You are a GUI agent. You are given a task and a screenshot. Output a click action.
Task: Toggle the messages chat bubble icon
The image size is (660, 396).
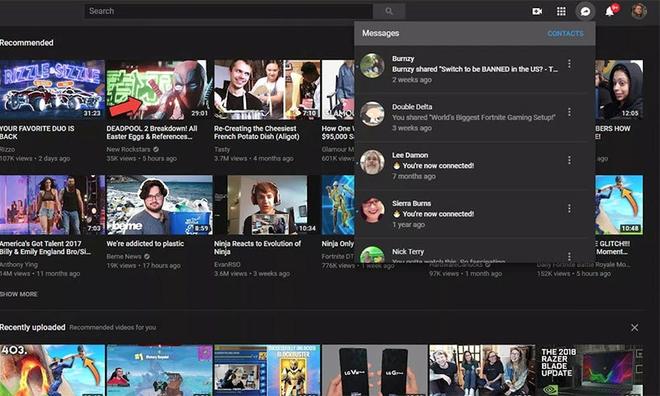click(585, 11)
